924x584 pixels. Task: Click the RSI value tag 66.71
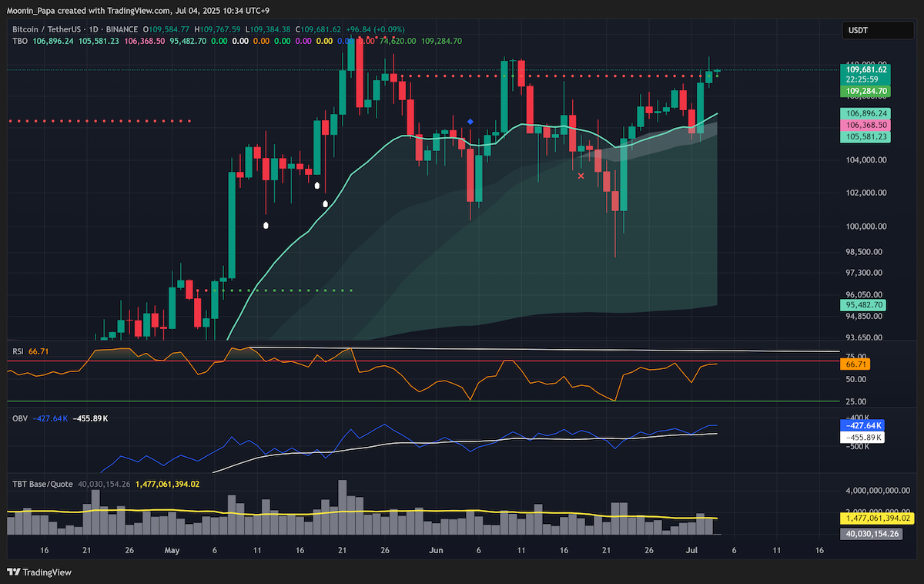tap(856, 364)
